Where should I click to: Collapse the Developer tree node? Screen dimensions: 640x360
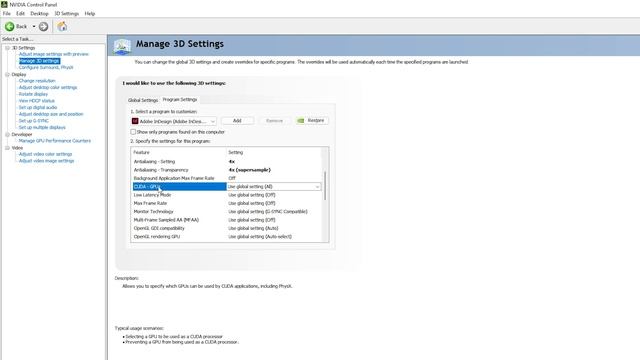point(7,134)
